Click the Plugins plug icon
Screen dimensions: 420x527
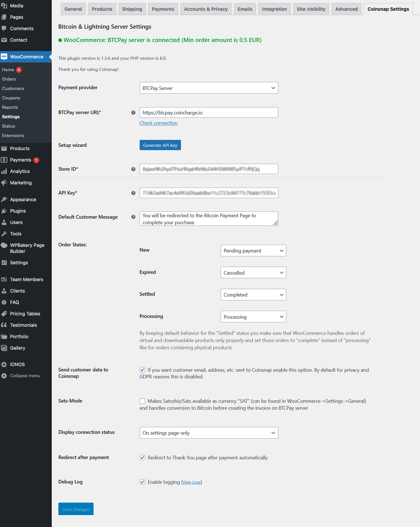4,211
